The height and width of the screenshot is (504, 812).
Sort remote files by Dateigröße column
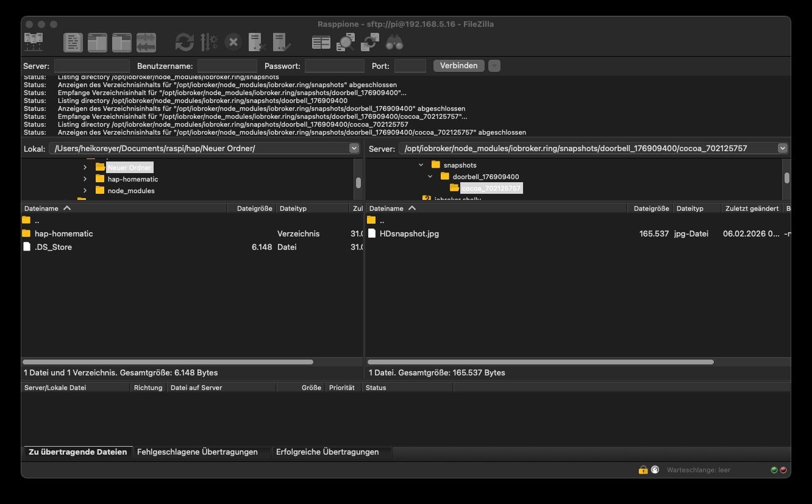click(649, 208)
